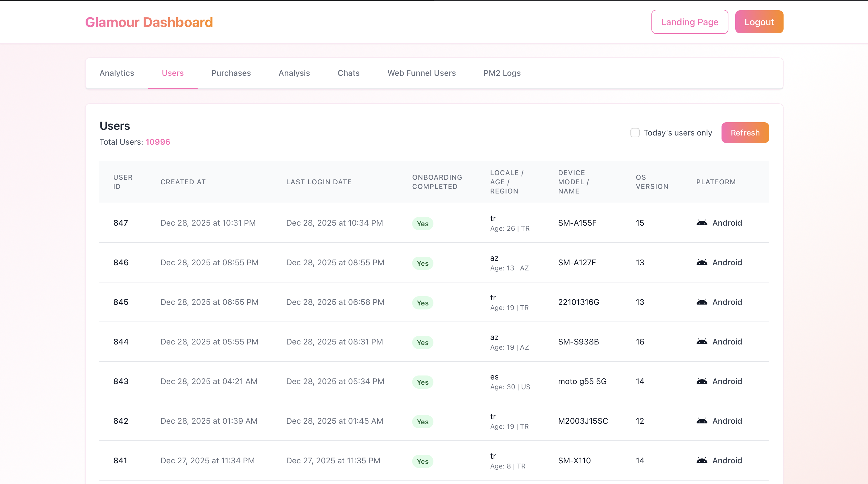Open the Purchases tab
This screenshot has width=868, height=484.
231,73
